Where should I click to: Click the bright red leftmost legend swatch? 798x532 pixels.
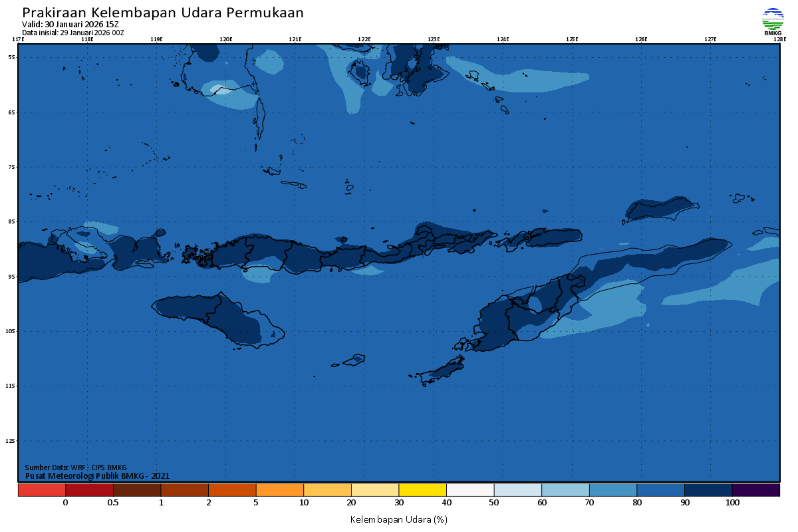[x=41, y=490]
